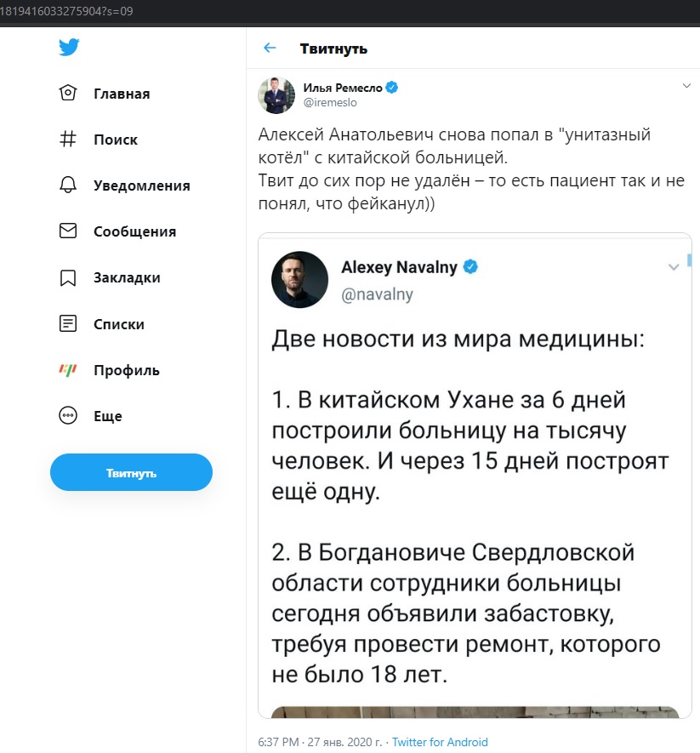Click the @iremeslo handle
The width and height of the screenshot is (700, 753).
(330, 102)
